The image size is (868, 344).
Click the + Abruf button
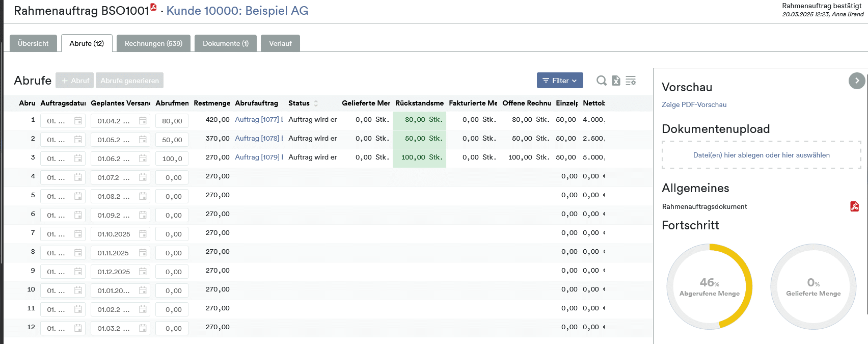[x=75, y=81]
